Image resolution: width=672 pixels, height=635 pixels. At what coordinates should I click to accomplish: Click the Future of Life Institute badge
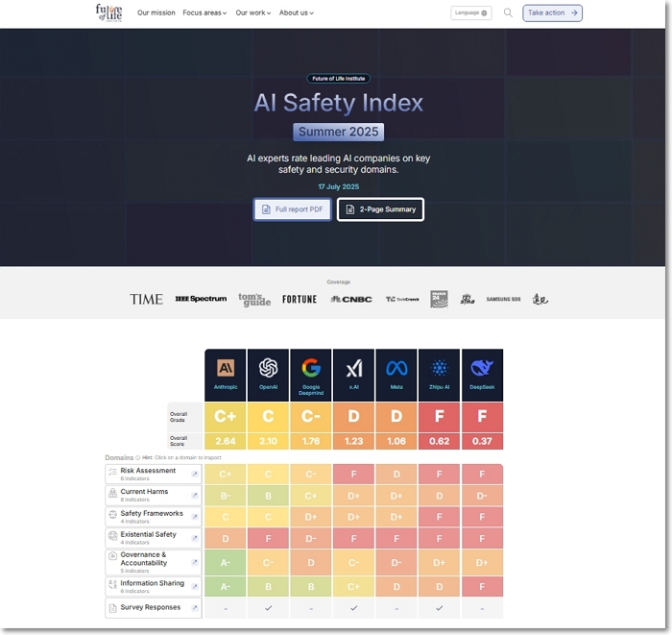(339, 79)
